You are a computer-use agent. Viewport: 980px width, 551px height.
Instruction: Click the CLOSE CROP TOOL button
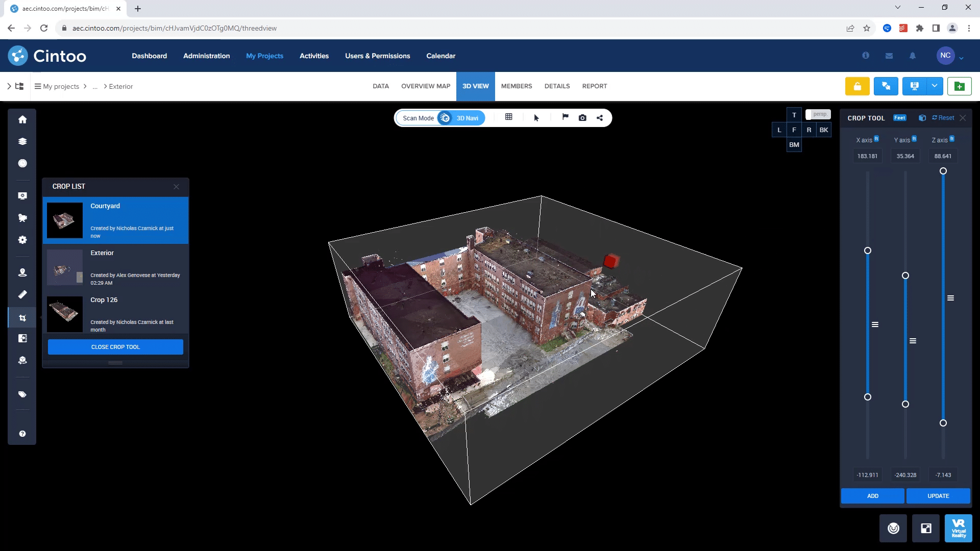point(115,347)
